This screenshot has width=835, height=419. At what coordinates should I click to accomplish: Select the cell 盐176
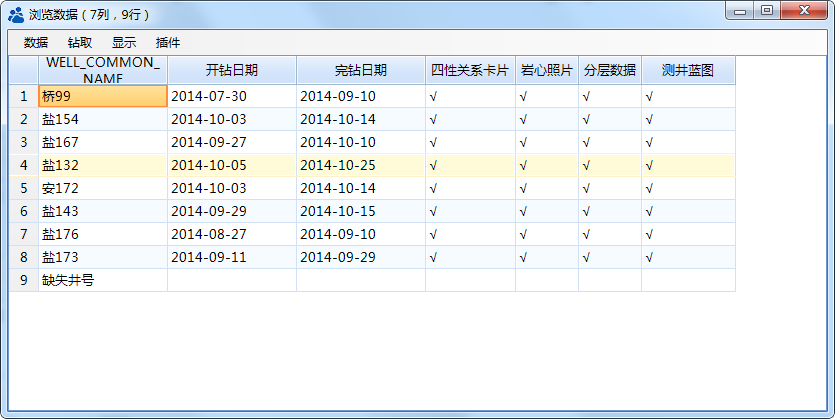click(x=103, y=234)
